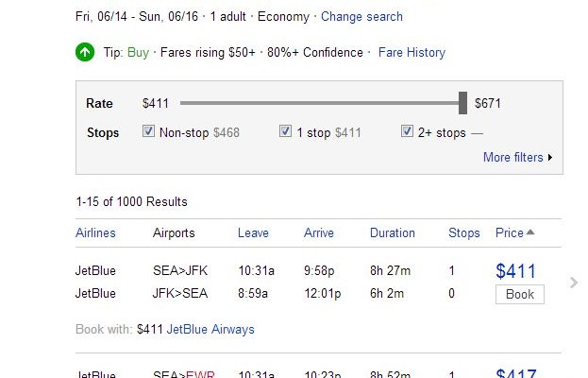Click the green up-arrow fare tip icon
The width and height of the screenshot is (588, 378).
tap(85, 52)
